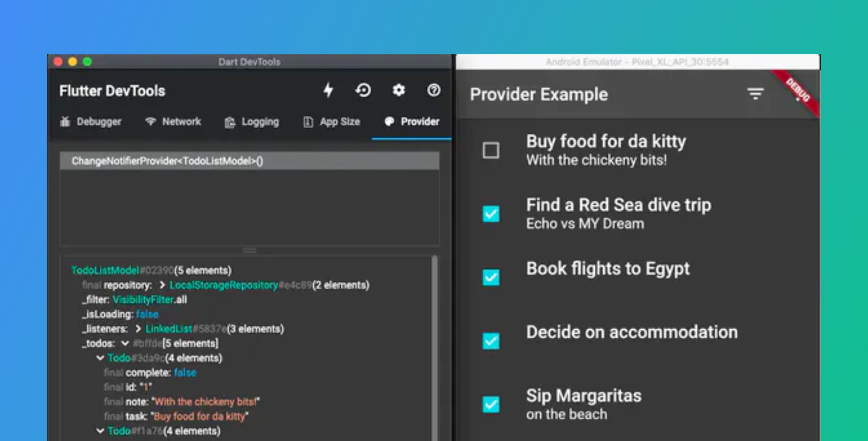This screenshot has height=441, width=868.
Task: Click the Dart DevTools window title bar
Action: [x=250, y=62]
